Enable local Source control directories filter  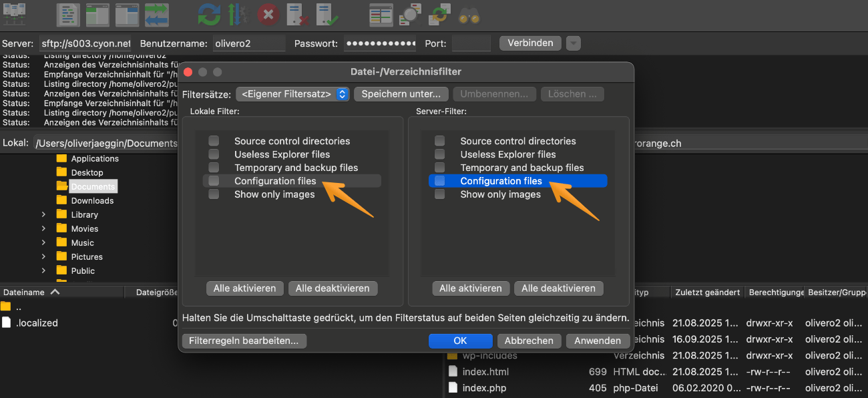[214, 141]
